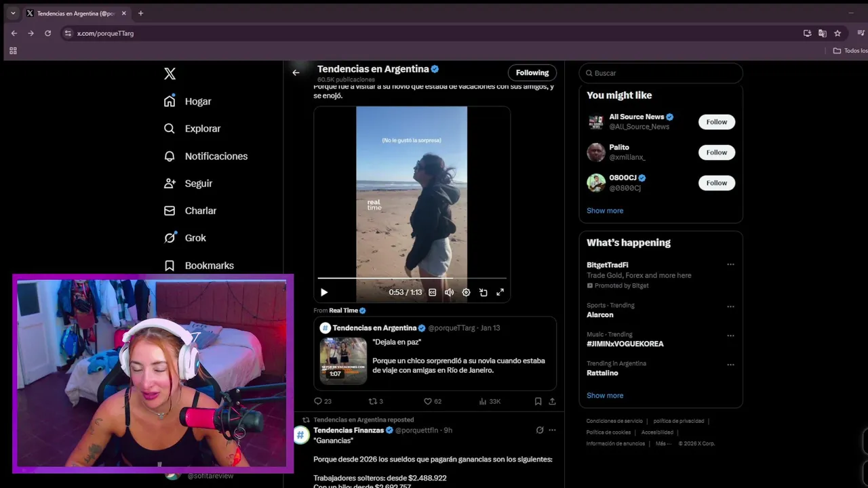
Task: Open Charlar messages in the sidebar
Action: click(x=191, y=211)
